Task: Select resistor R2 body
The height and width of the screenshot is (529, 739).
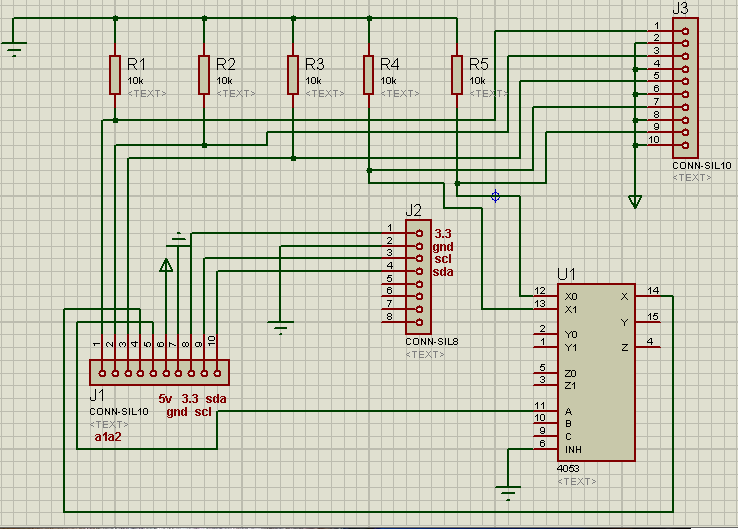Action: [x=204, y=74]
